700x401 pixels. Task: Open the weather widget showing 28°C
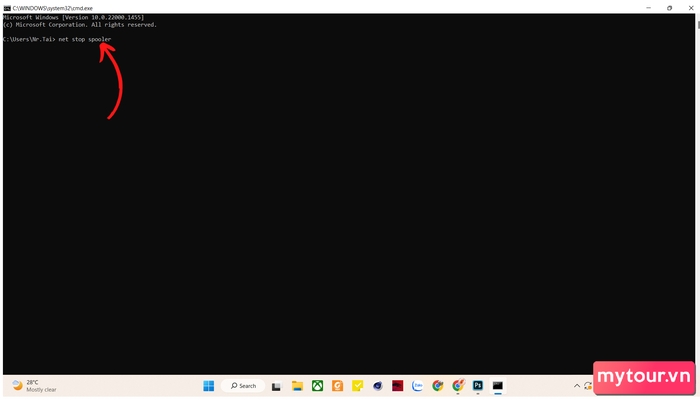tap(34, 386)
